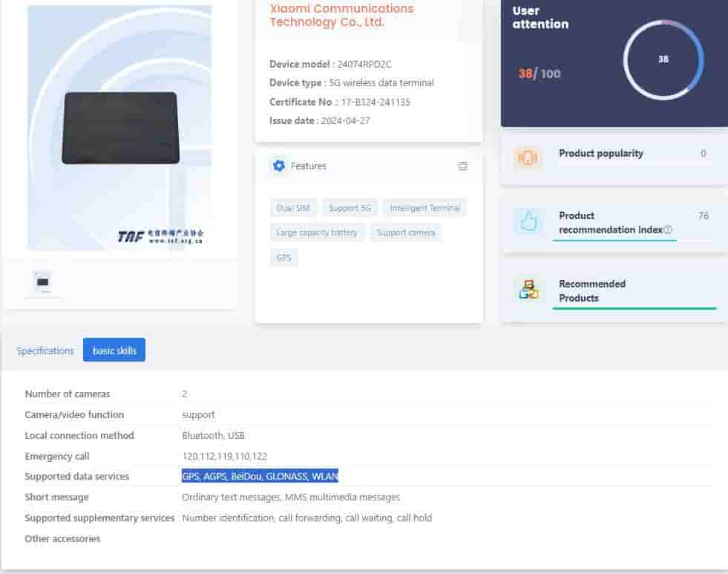Click the Large capacity battery tag
728x574 pixels.
pos(317,232)
